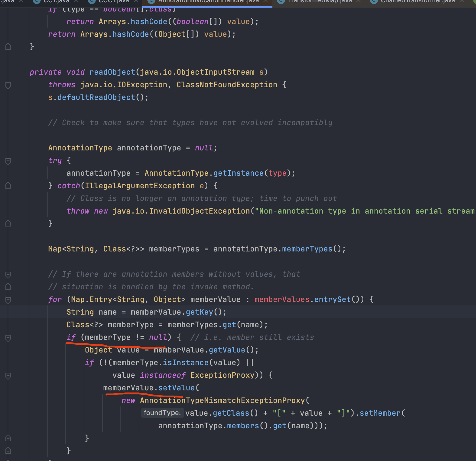Screen dimensions: 476x461
Task: Collapse the 'If there are annotation members' comment
Action: click(8, 274)
